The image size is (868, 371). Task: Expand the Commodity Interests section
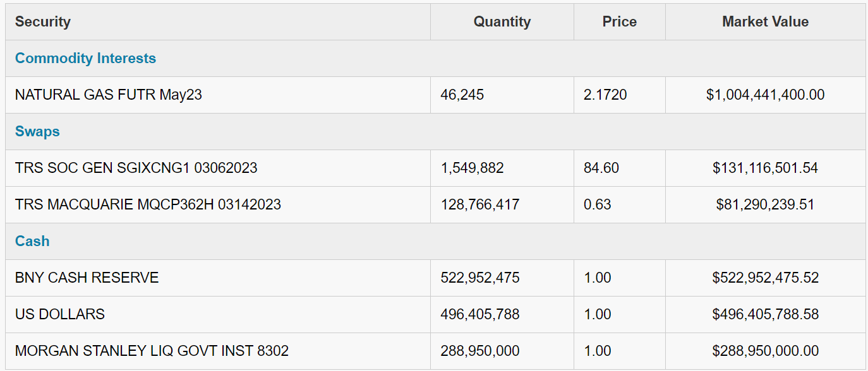[85, 58]
